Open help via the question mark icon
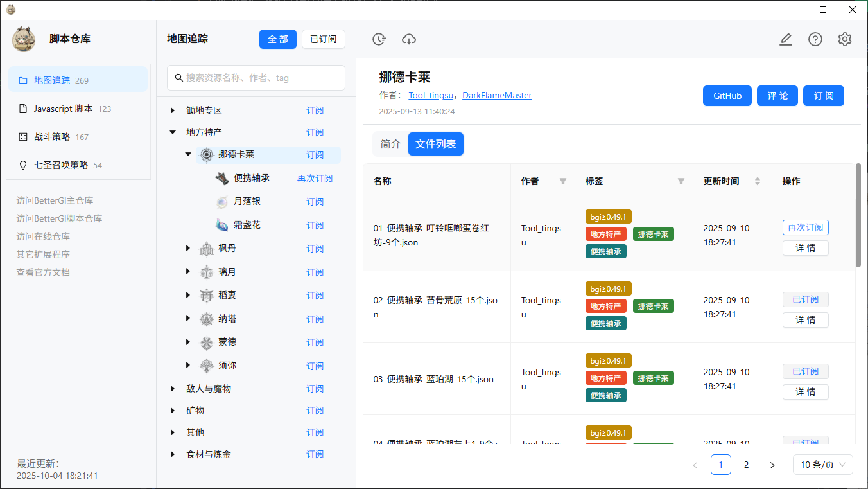The height and width of the screenshot is (489, 868). click(815, 39)
